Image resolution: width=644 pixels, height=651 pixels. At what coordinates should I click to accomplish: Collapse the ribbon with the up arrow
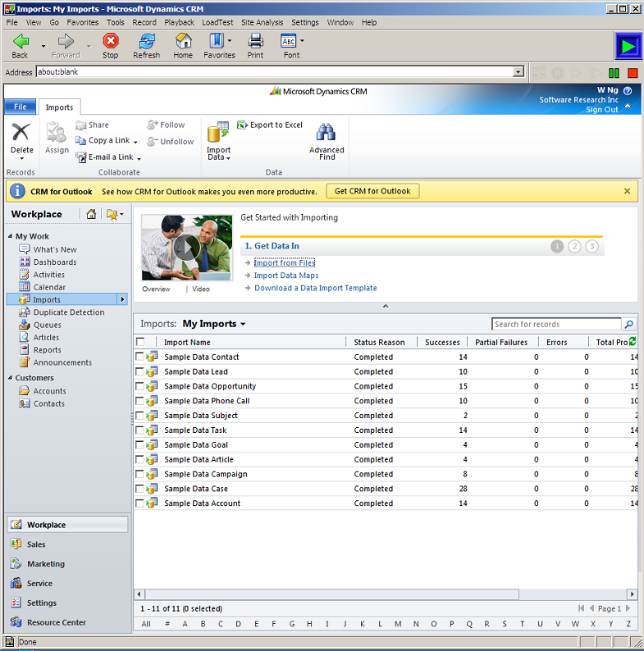pyautogui.click(x=628, y=106)
